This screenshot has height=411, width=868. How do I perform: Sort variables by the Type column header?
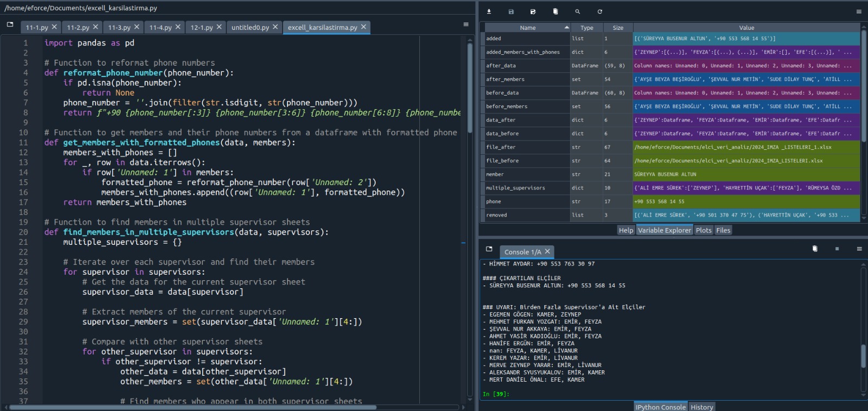[x=586, y=28]
